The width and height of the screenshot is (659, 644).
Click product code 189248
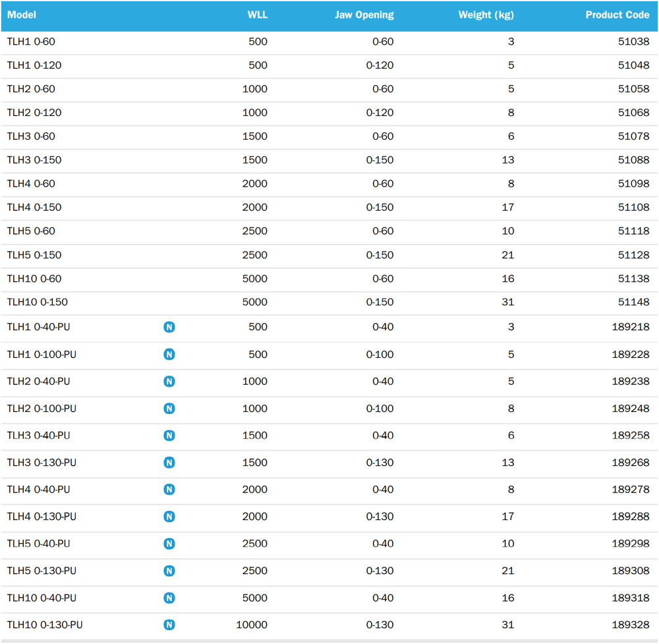click(x=631, y=409)
